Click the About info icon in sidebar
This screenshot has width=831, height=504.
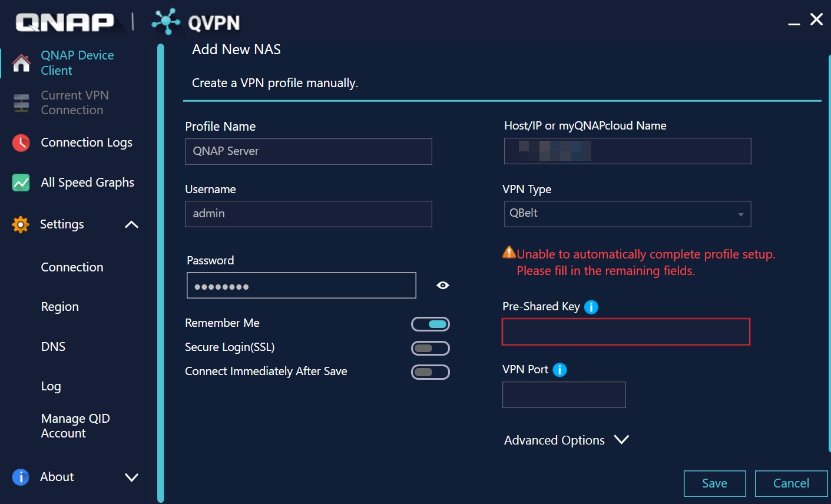coord(21,477)
